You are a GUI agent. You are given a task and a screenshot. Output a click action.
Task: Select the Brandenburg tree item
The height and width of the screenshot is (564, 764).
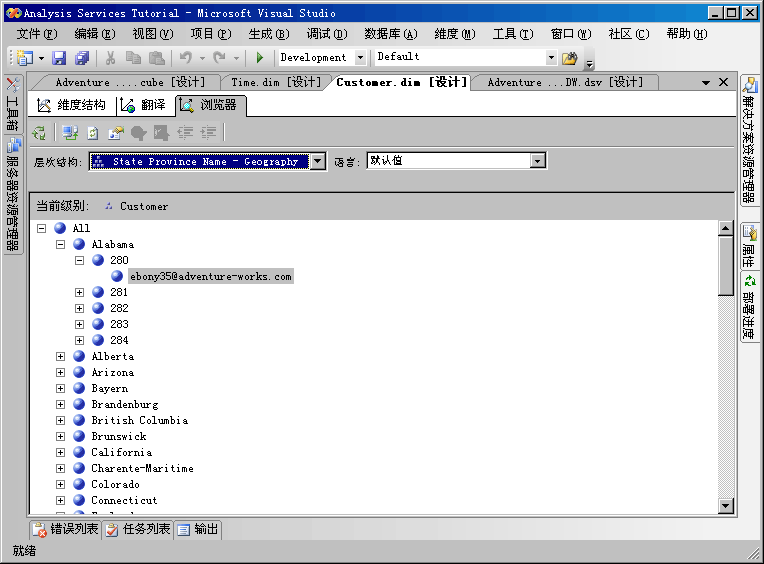(125, 405)
